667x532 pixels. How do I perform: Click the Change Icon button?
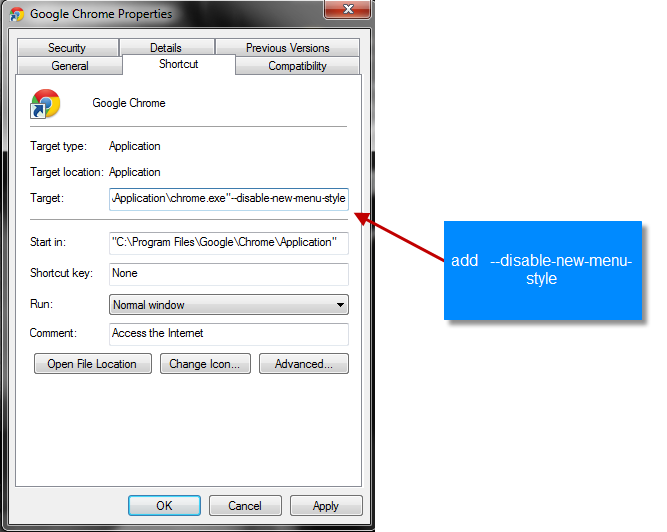pos(205,364)
